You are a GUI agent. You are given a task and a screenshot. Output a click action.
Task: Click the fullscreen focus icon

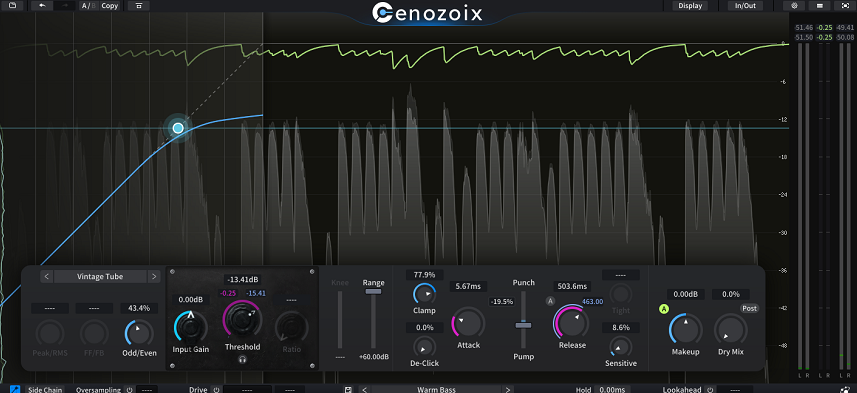[x=845, y=5]
